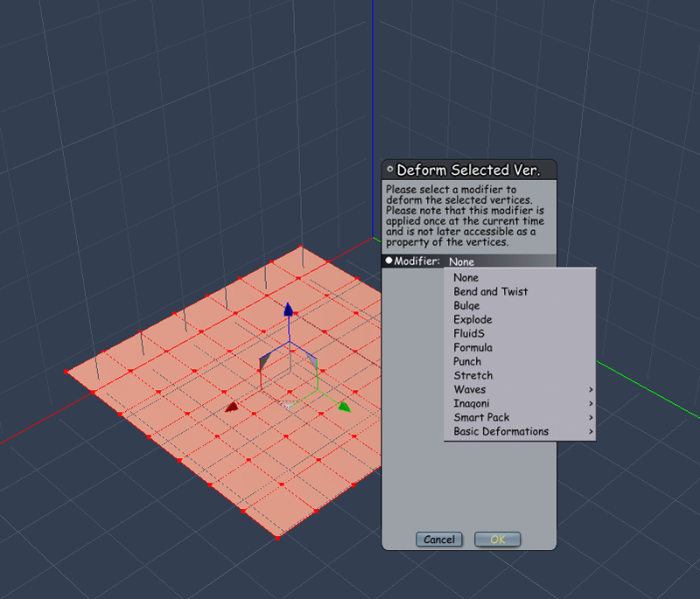Select the Explode modifier

coord(520,319)
